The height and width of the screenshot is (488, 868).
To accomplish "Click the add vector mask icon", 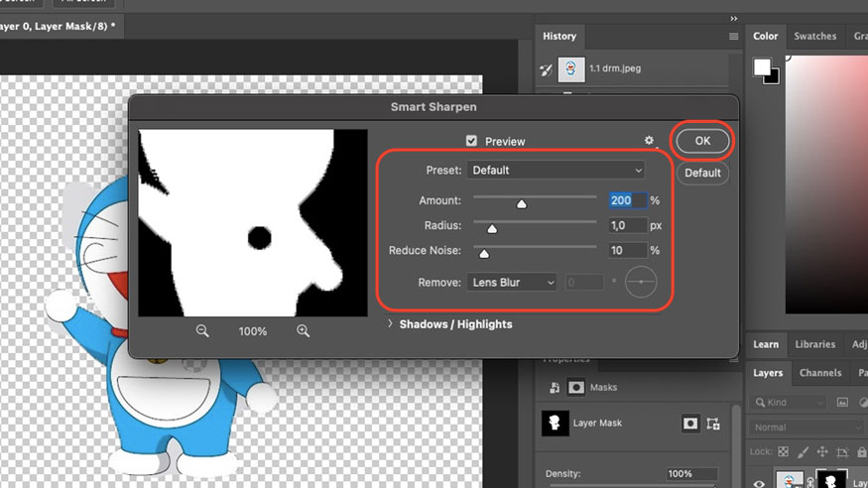I will 714,424.
